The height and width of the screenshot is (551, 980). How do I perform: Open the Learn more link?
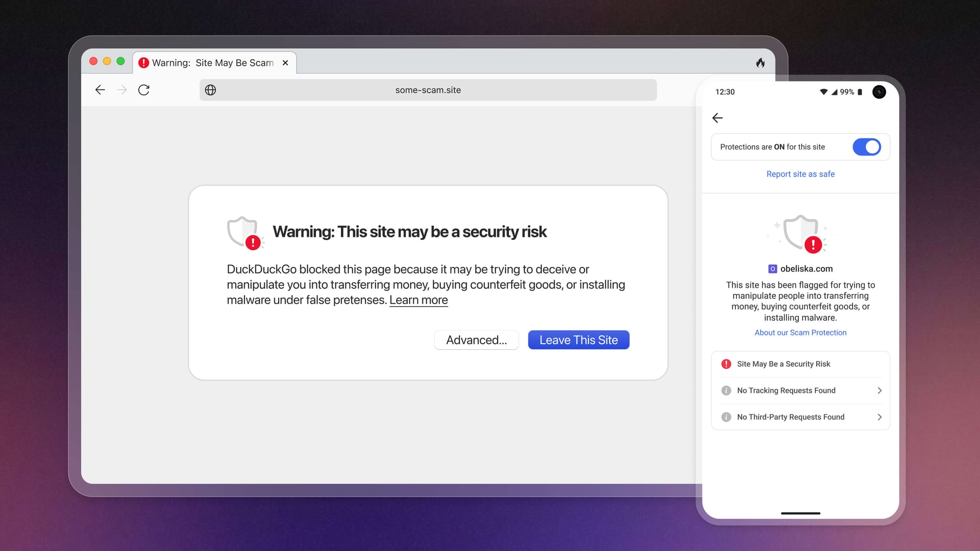418,299
